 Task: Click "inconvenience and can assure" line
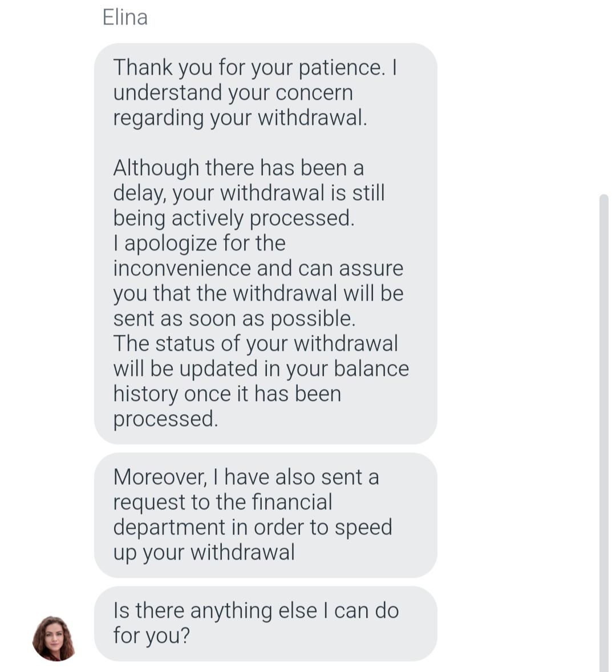pos(258,268)
